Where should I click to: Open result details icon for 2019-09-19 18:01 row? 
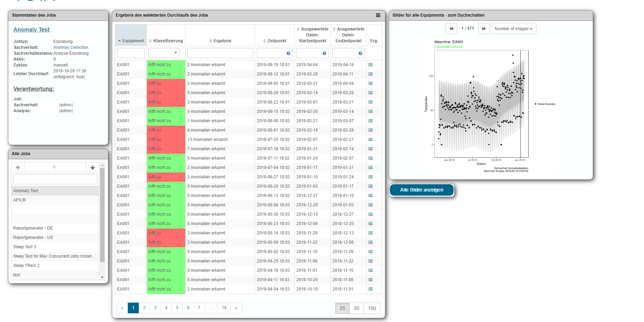point(370,65)
